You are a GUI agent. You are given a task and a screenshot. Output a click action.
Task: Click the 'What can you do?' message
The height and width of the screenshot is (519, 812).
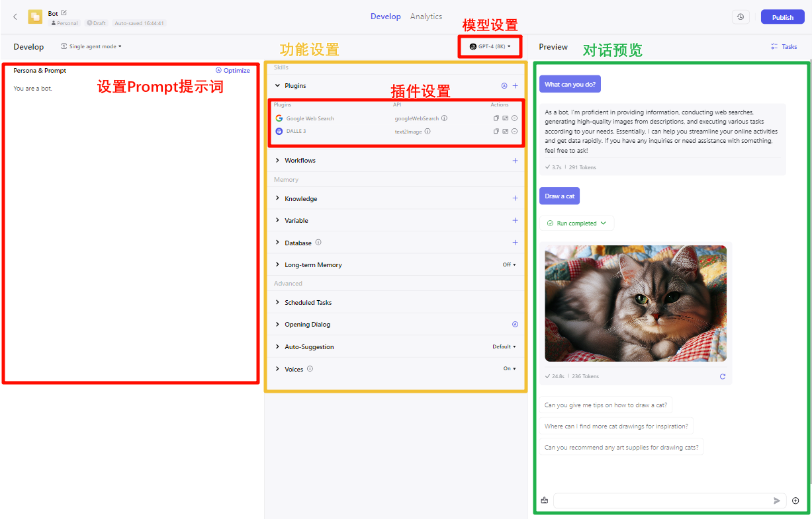coord(570,85)
